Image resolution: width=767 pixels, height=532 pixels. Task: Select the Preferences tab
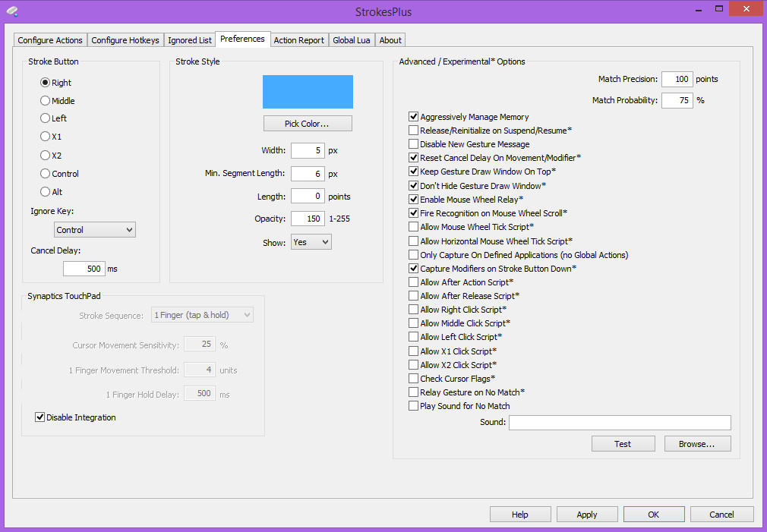[242, 39]
